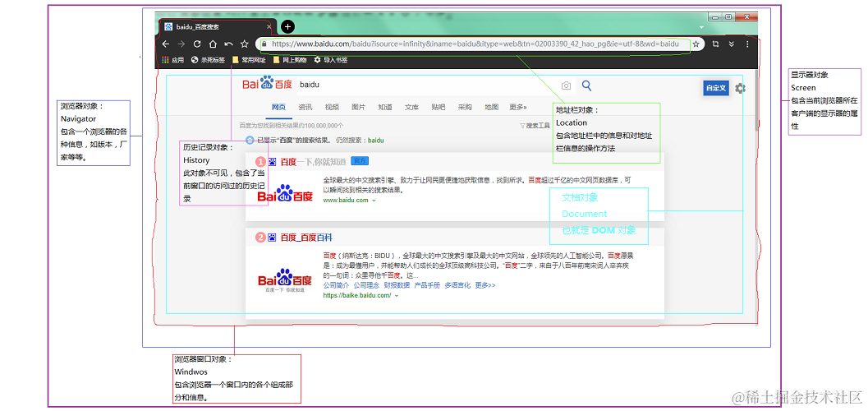Switch to the 图片 tab
The image size is (868, 411).
358,107
